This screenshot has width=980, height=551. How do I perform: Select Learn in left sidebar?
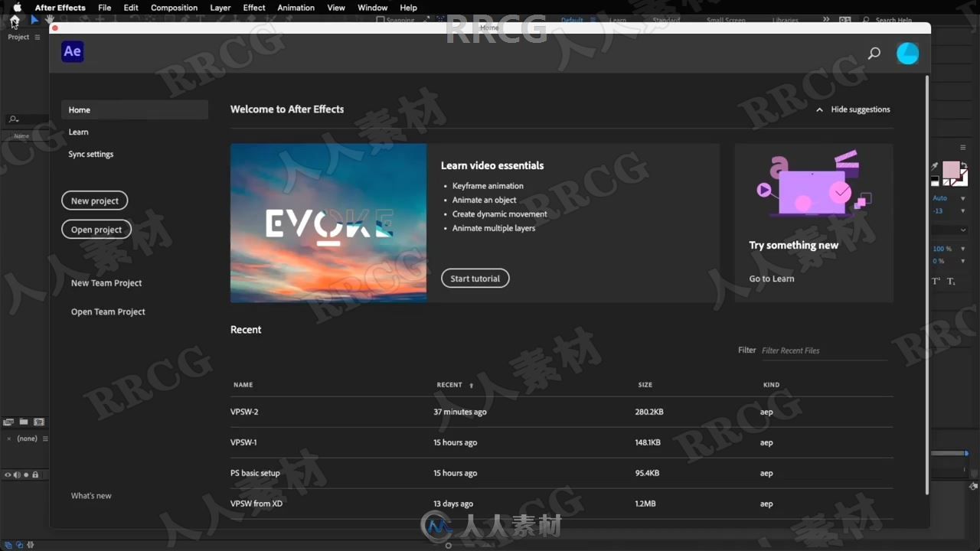tap(78, 132)
